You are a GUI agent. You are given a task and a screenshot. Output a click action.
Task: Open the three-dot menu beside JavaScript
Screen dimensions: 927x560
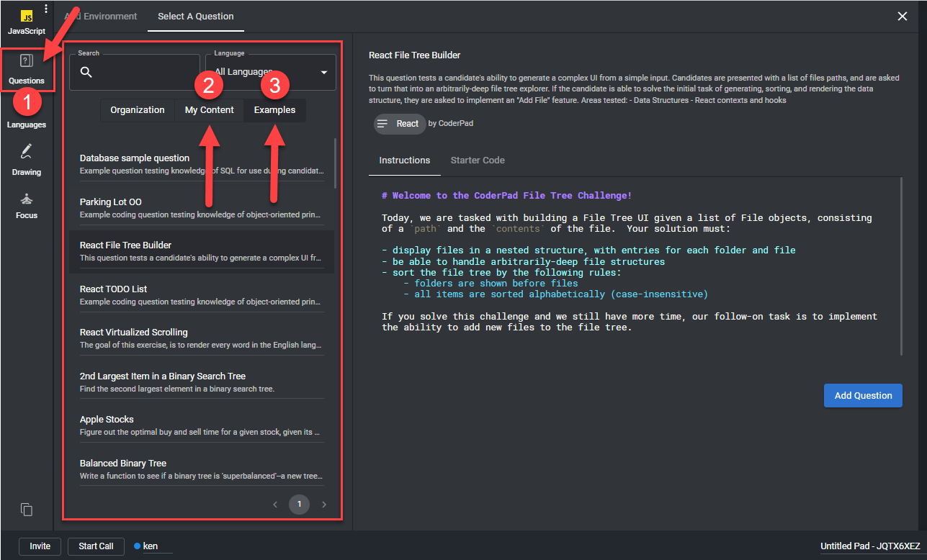[46, 9]
